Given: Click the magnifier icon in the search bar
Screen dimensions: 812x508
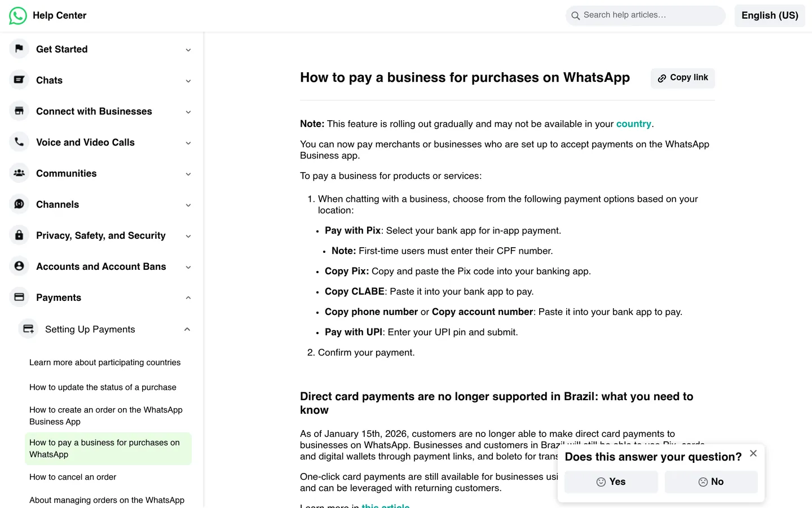Looking at the screenshot, I should (576, 15).
